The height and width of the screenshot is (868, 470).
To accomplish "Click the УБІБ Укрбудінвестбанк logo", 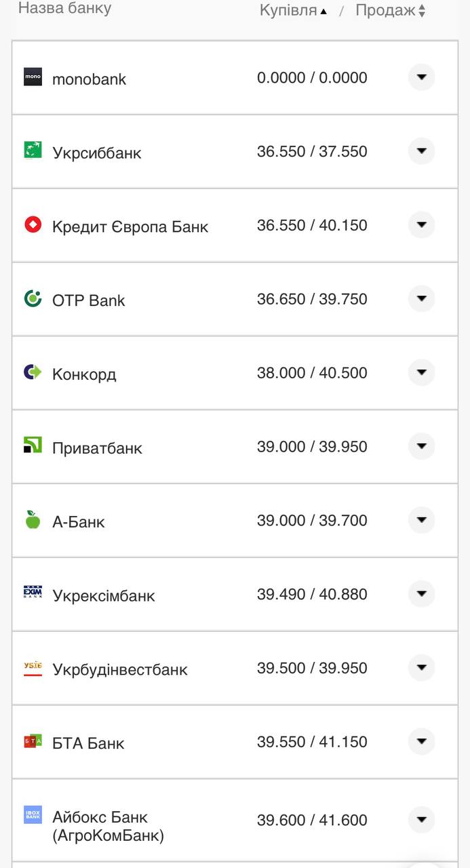I will pyautogui.click(x=32, y=668).
